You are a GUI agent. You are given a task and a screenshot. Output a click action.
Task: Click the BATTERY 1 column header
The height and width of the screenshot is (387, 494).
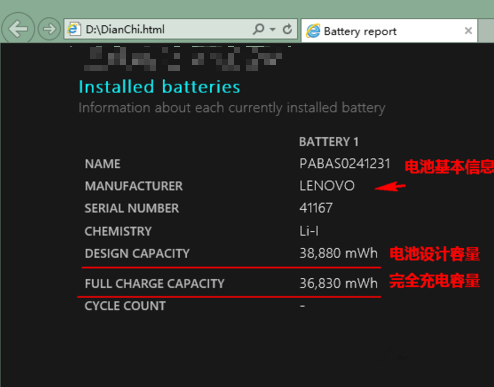[x=329, y=142]
